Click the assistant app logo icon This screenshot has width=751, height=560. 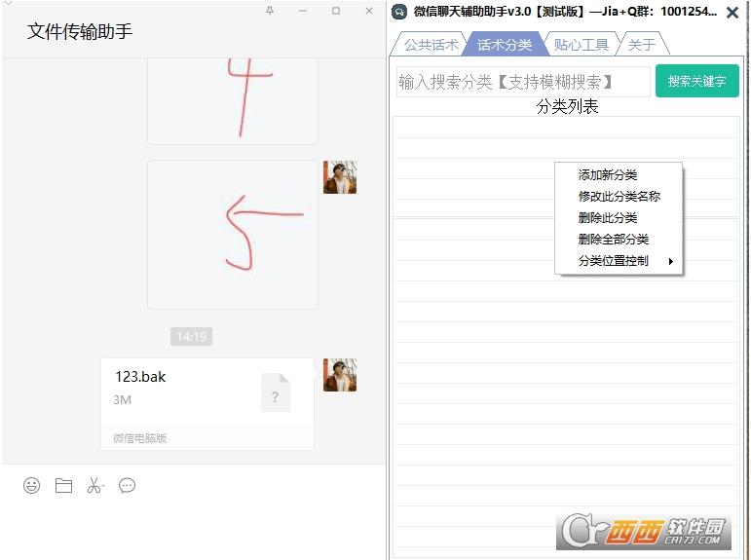coord(399,13)
